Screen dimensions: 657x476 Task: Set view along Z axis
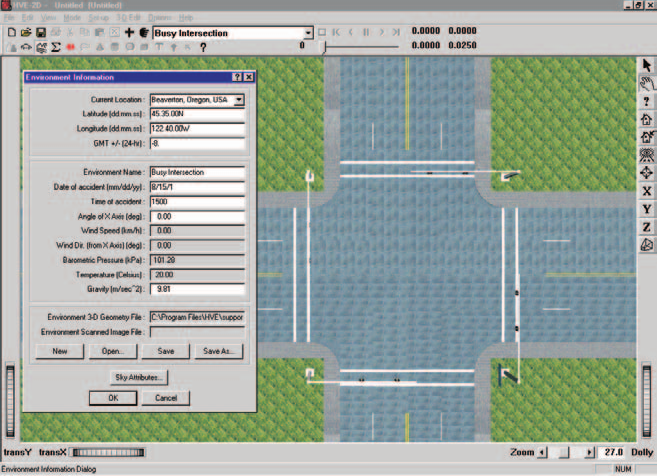tap(647, 227)
